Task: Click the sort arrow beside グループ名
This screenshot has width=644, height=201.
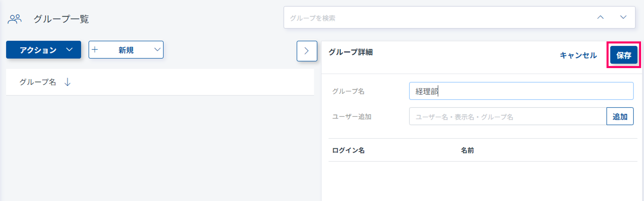Action: [67, 82]
